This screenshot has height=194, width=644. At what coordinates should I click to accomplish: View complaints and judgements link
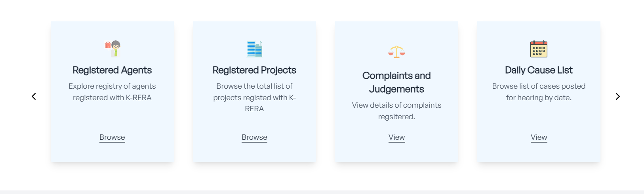tap(396, 137)
